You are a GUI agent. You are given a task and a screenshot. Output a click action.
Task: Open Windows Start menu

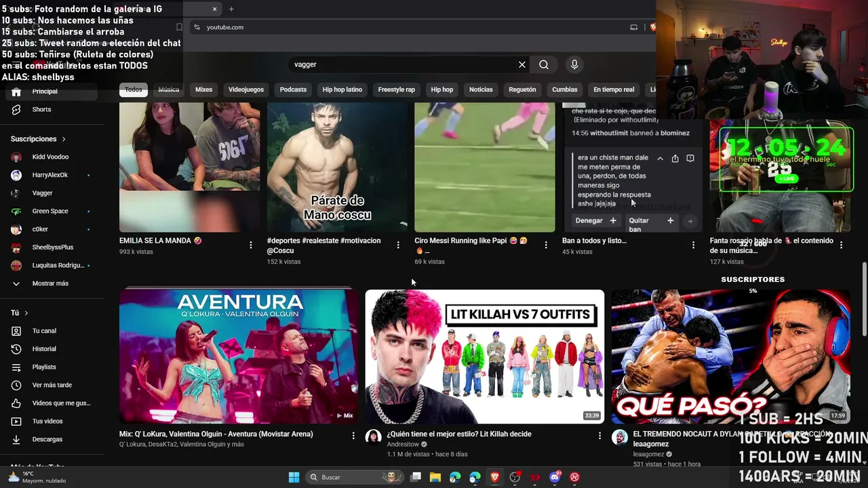(x=294, y=477)
